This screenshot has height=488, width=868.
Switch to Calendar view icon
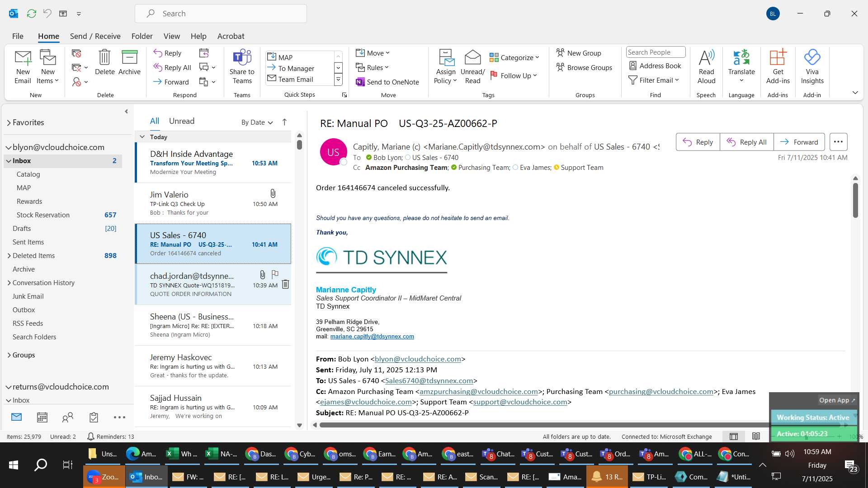42,417
